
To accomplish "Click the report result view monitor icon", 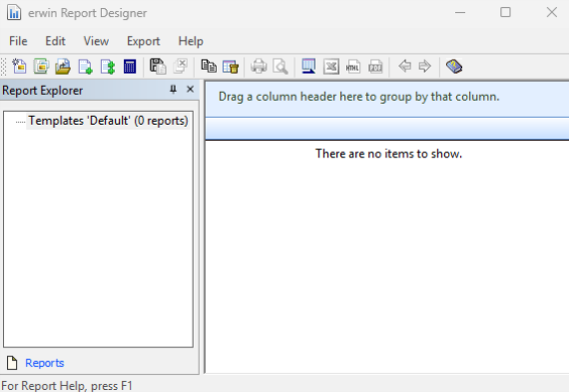I will pyautogui.click(x=308, y=67).
